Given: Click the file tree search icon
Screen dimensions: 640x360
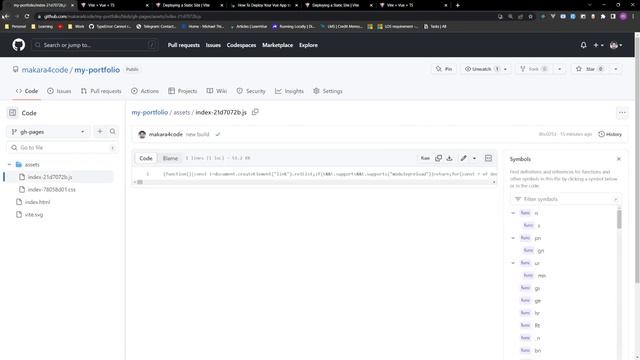Looking at the screenshot, I should point(113,131).
